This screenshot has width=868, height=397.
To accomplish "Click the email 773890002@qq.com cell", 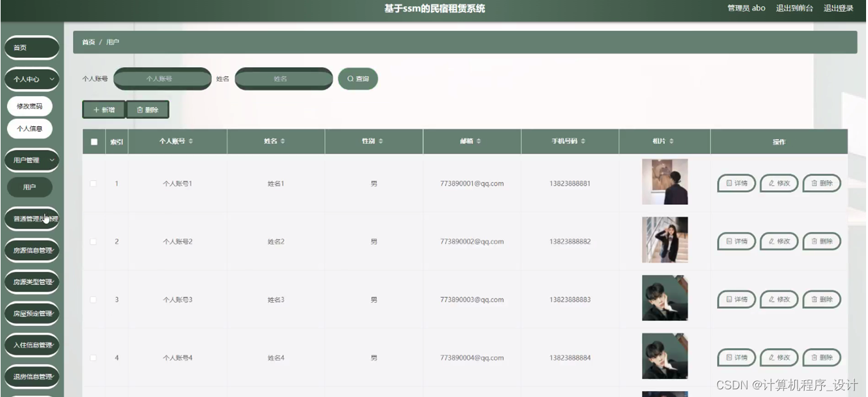I will coord(472,242).
